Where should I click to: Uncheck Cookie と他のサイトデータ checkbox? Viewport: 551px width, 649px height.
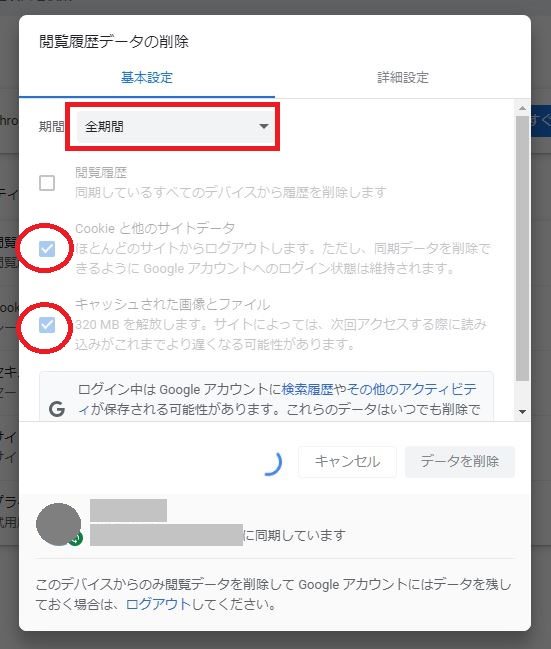(47, 249)
